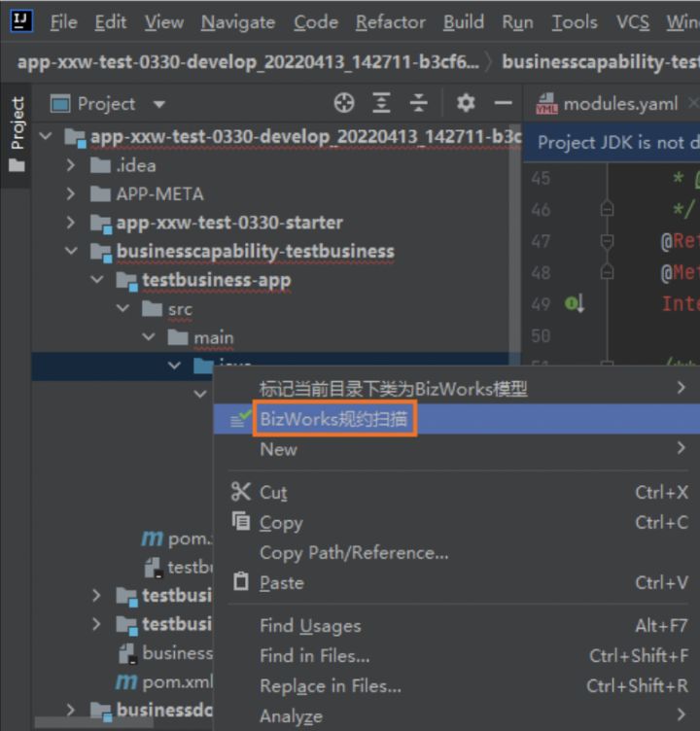Open the Tools menu
The height and width of the screenshot is (731, 700).
click(575, 22)
